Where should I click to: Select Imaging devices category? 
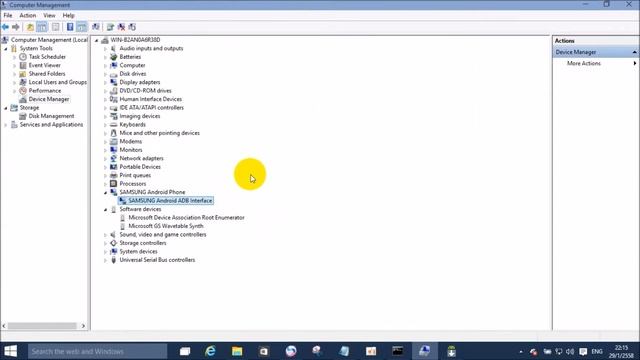click(140, 116)
